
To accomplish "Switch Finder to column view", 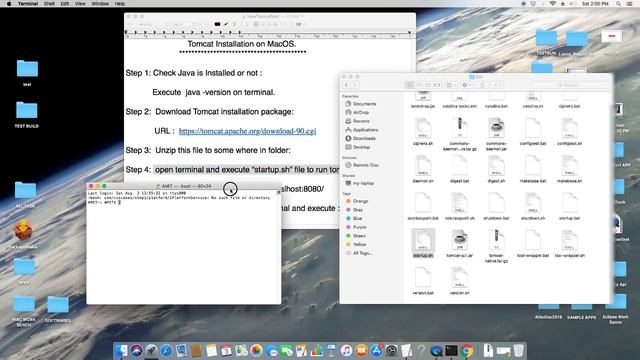I will (x=428, y=85).
